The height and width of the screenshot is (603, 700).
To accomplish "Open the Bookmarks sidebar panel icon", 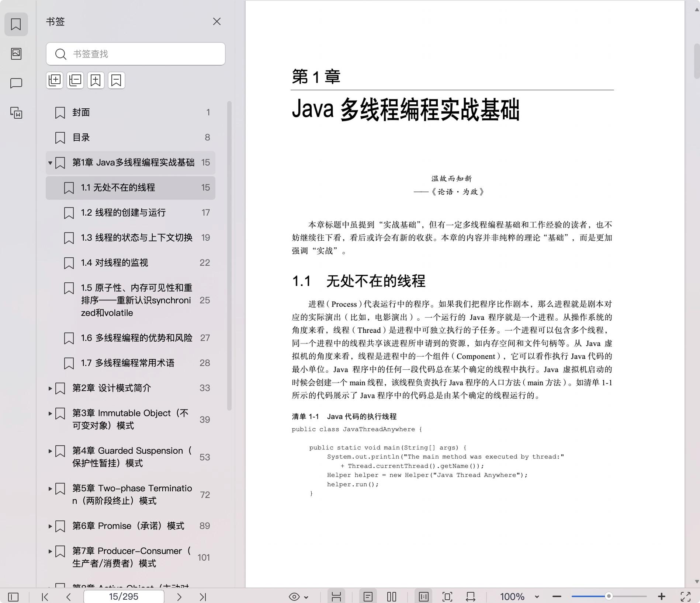I will pos(16,24).
